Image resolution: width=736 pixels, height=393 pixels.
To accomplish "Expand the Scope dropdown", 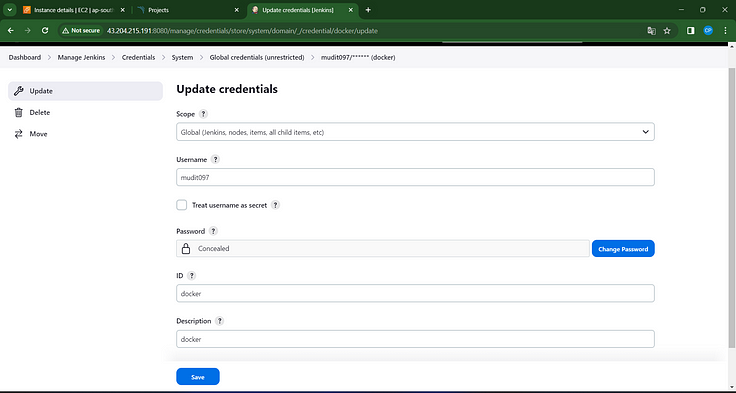I will tap(415, 132).
